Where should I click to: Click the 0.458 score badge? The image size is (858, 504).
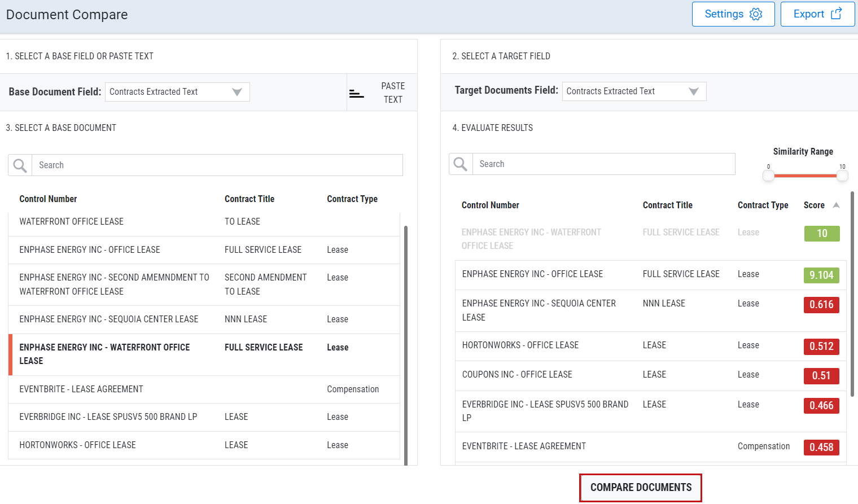[821, 448]
